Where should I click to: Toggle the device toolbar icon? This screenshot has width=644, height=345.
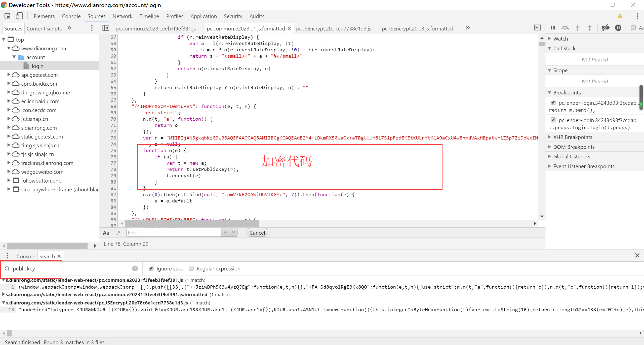(19, 16)
